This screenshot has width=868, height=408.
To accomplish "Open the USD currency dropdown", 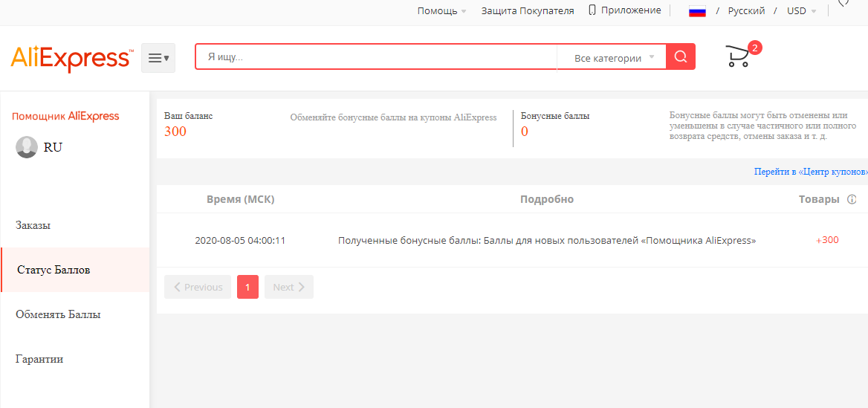I will click(x=801, y=10).
